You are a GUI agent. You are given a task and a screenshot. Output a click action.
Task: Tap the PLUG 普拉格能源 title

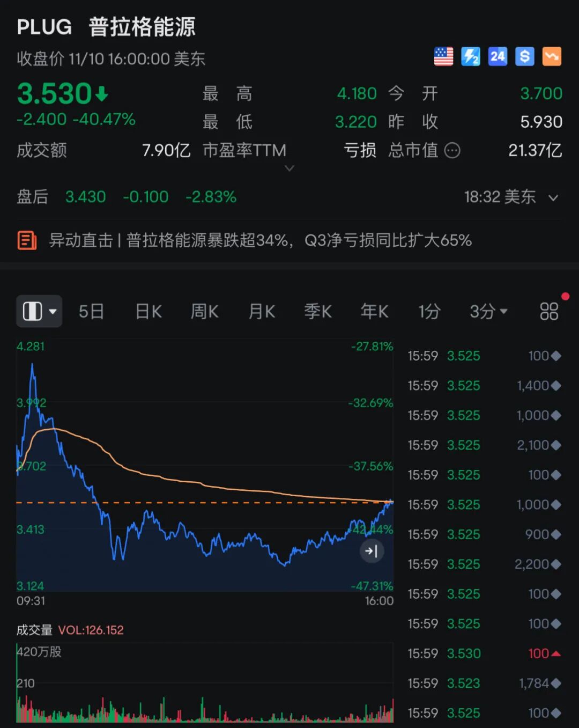coord(106,27)
